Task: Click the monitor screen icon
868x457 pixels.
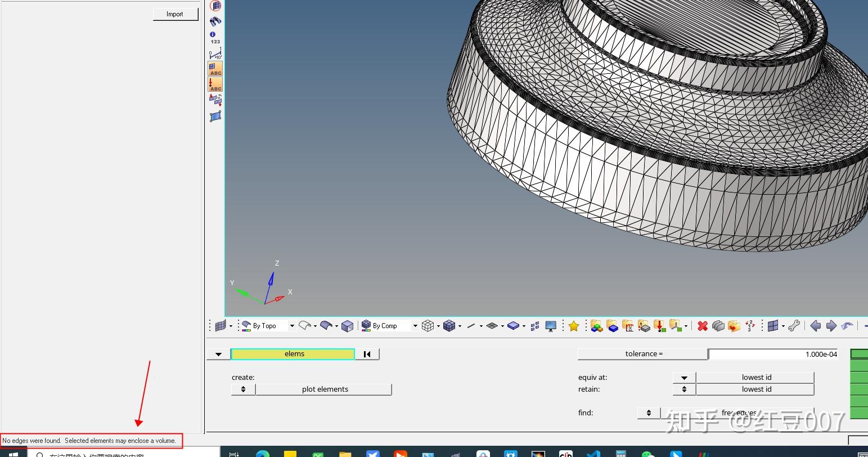Action: [551, 326]
